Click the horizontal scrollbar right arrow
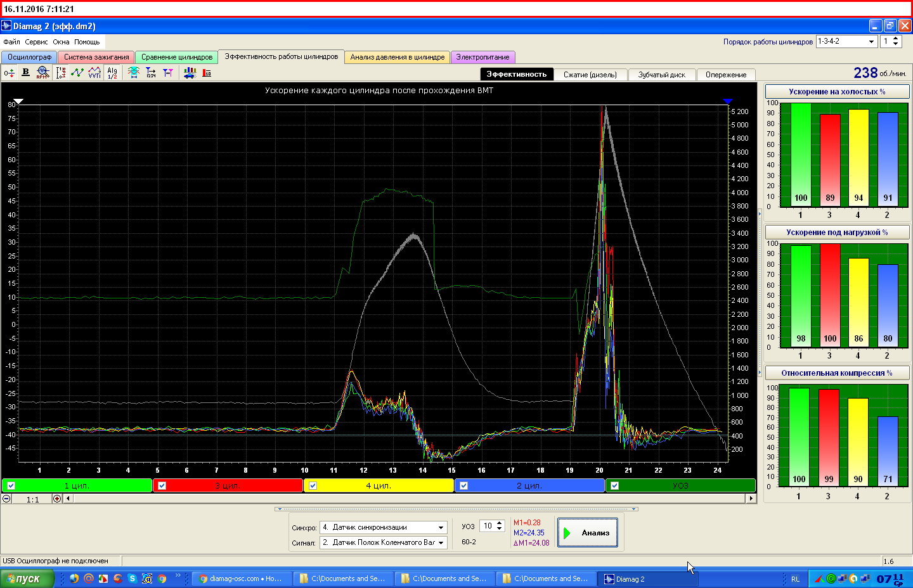The width and height of the screenshot is (913, 588). point(751,499)
